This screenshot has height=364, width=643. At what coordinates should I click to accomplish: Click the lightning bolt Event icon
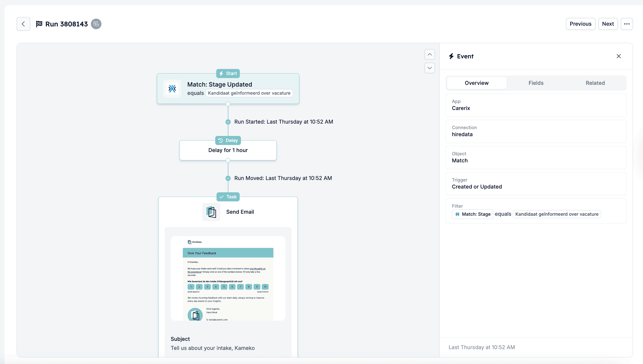coord(451,56)
